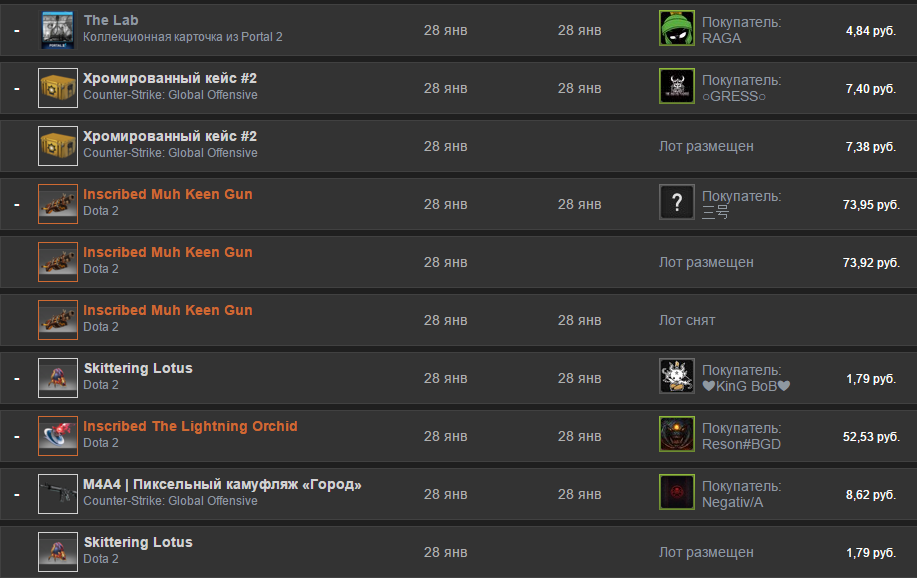Select the Inscribed Muh Keen Gun priced 73,92 руб.
This screenshot has height=578, width=917.
[x=458, y=262]
